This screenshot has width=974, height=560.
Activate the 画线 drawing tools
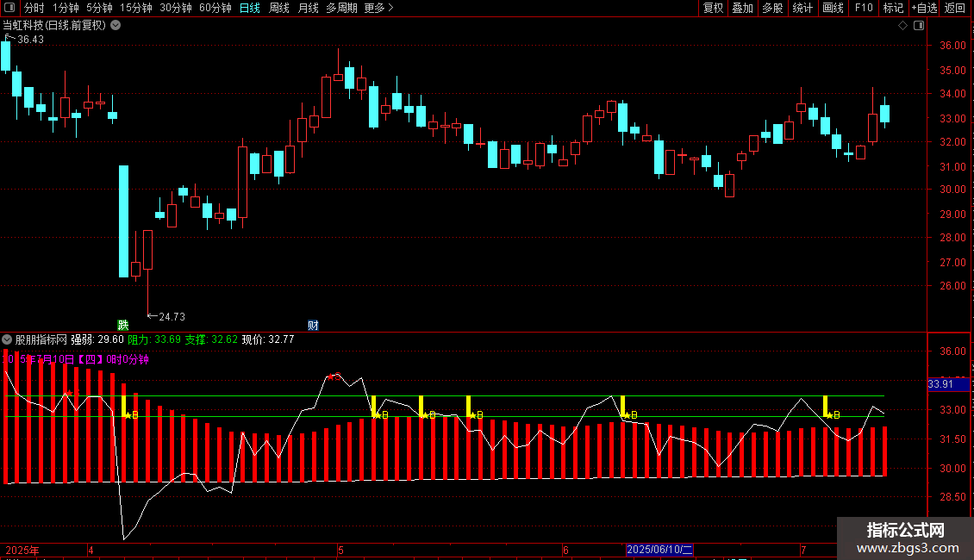833,8
